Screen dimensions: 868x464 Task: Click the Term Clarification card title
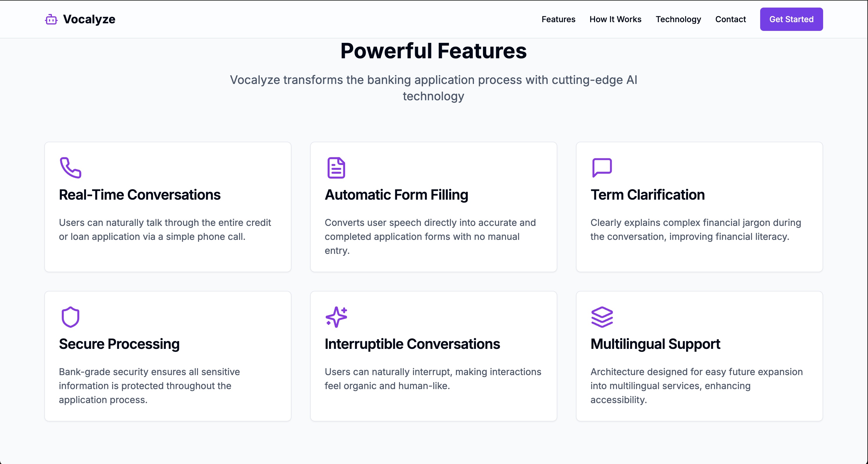(647, 195)
